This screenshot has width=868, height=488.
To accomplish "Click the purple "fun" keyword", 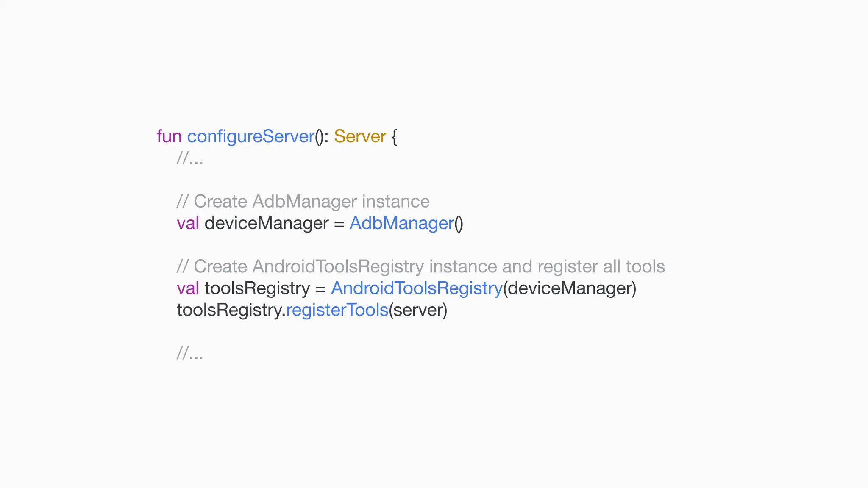I will pyautogui.click(x=169, y=136).
